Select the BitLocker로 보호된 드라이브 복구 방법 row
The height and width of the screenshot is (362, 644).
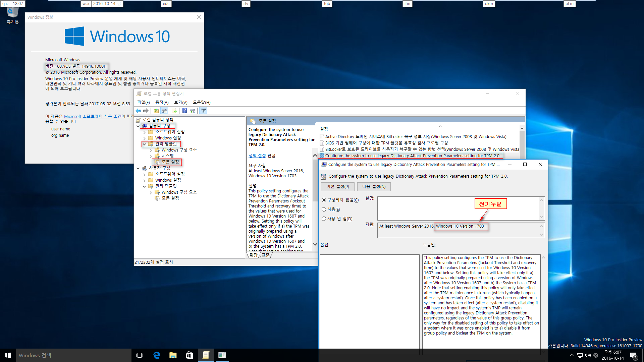pyautogui.click(x=419, y=149)
